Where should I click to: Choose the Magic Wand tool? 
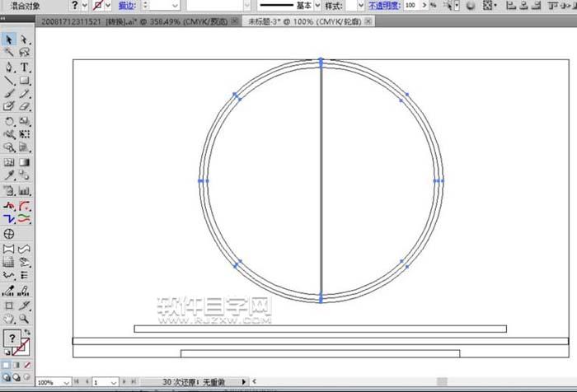click(9, 52)
